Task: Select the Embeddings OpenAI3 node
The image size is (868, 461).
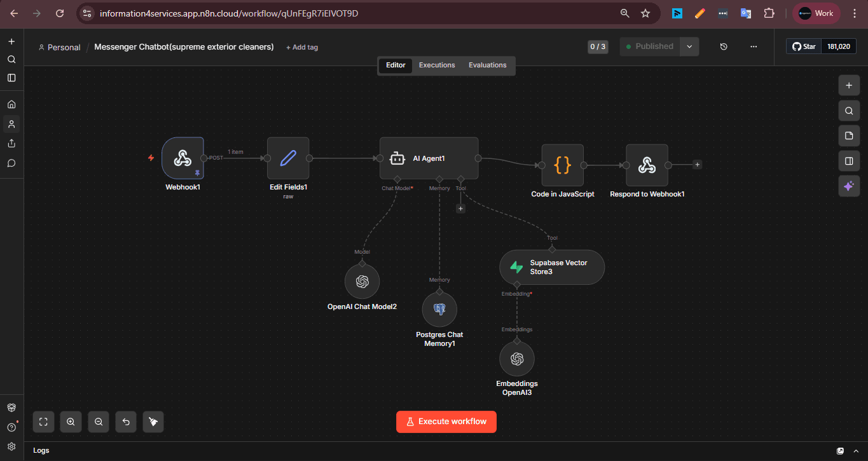Action: click(517, 359)
